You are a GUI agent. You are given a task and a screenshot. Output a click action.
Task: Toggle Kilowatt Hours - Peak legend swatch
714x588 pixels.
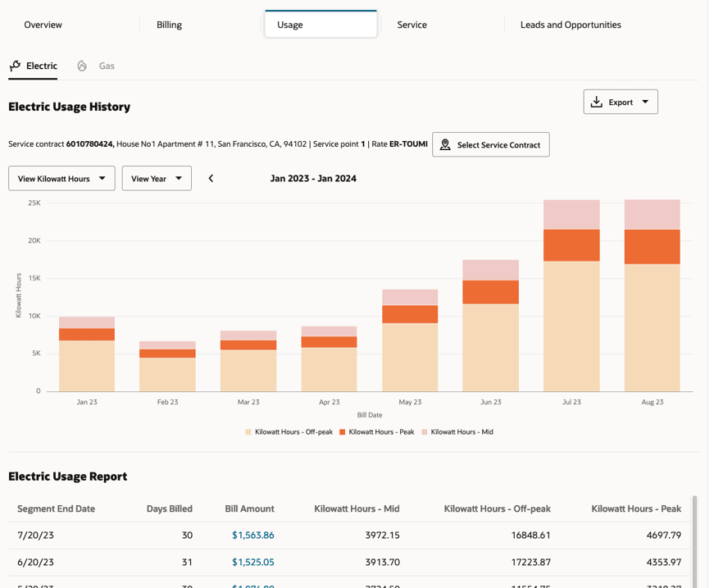[x=343, y=432]
